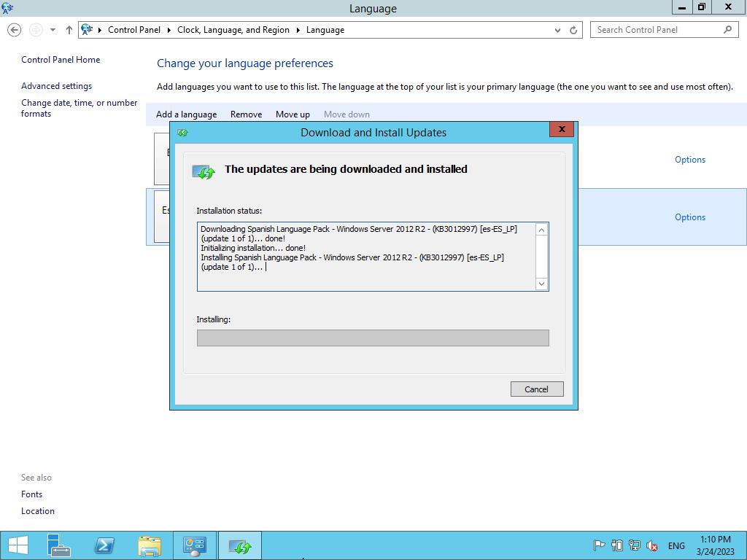The height and width of the screenshot is (560, 747).
Task: Open File Explorer from the taskbar
Action: 150,545
